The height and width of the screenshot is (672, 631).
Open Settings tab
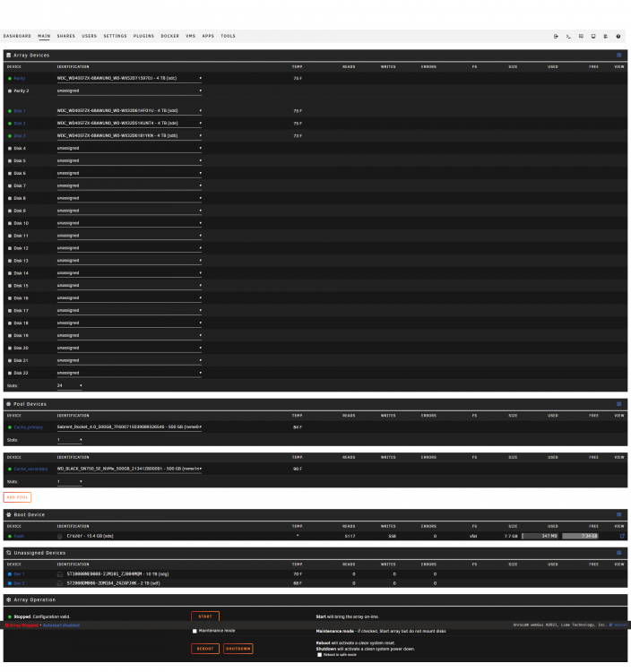tap(115, 36)
